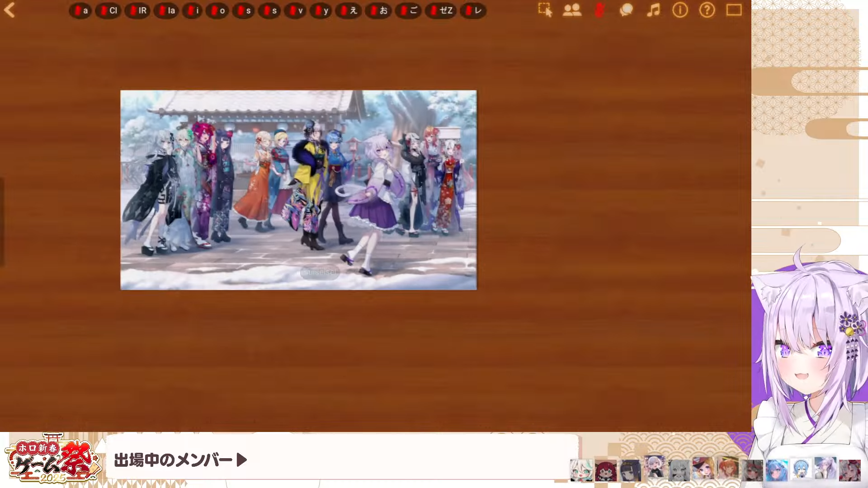Viewport: 868px width, 488px height.
Task: Open the players list icon
Action: coord(572,10)
